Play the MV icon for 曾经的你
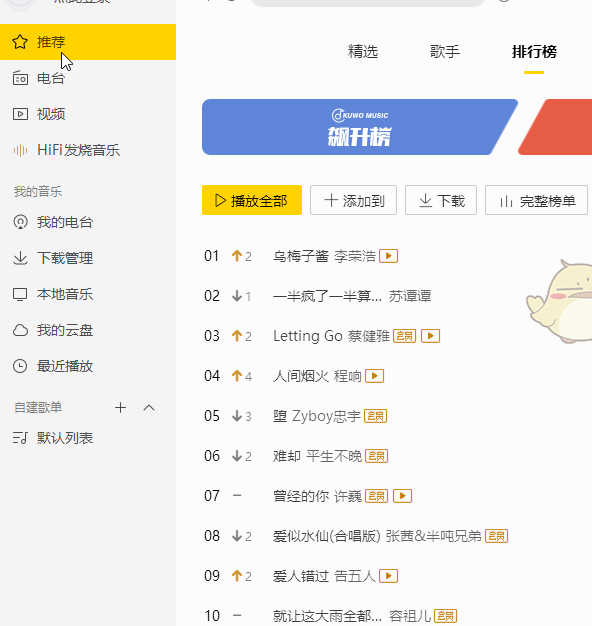This screenshot has height=626, width=592. pos(402,496)
